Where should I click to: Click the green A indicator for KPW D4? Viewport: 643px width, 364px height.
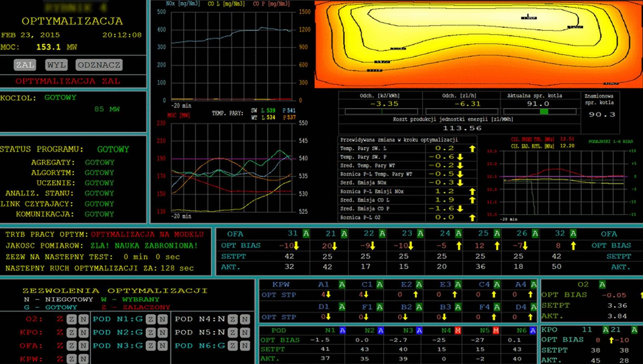[534, 307]
